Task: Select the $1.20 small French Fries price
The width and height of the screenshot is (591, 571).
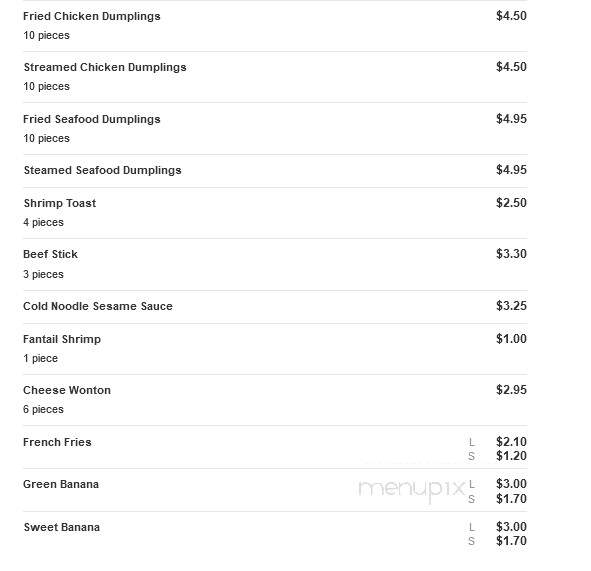Action: click(x=511, y=456)
